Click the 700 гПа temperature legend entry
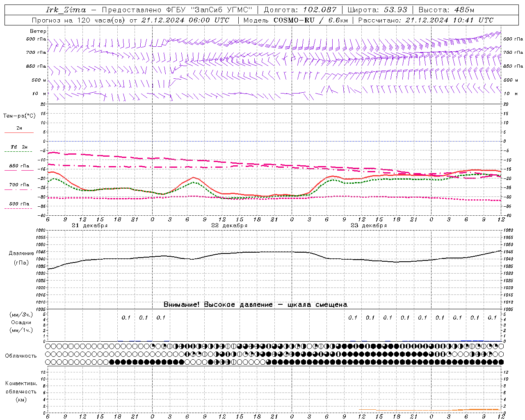525x420 pixels. pyautogui.click(x=19, y=185)
